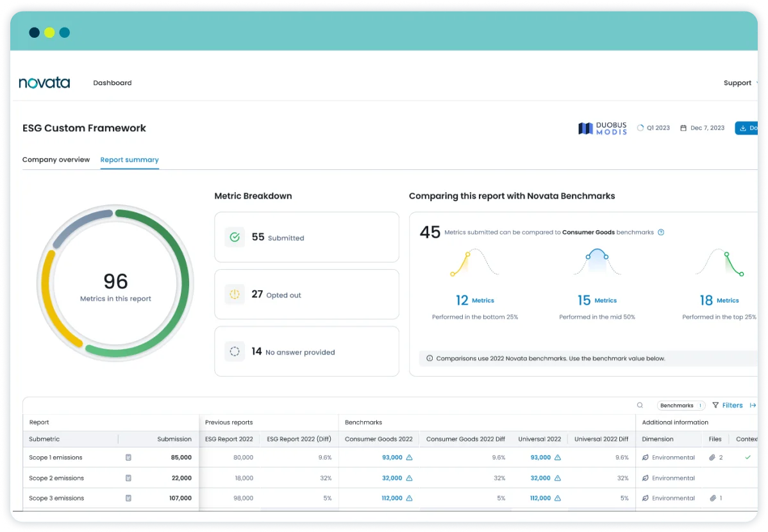Click the 85,000 submission value
The width and height of the screenshot is (768, 532).
(181, 458)
